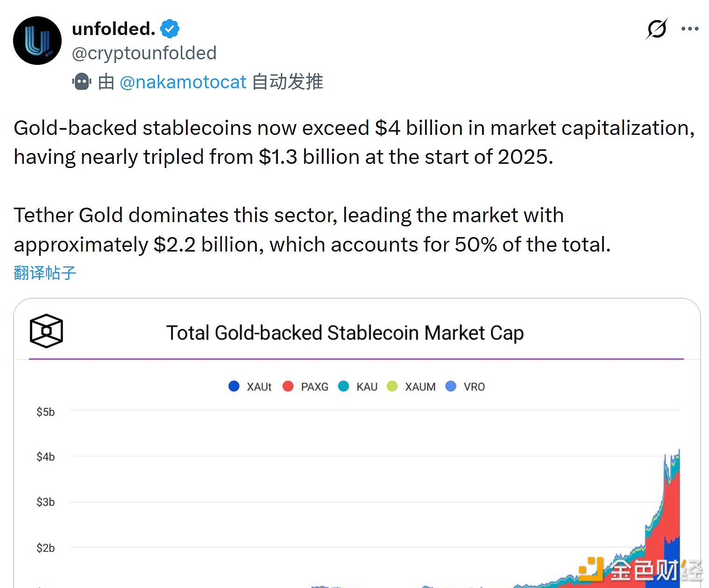Click the 翻译帖子 translate link

[x=45, y=273]
